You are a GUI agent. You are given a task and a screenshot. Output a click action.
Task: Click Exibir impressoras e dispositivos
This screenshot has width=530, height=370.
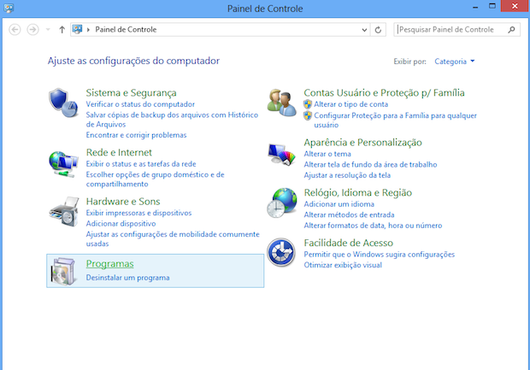tap(139, 213)
